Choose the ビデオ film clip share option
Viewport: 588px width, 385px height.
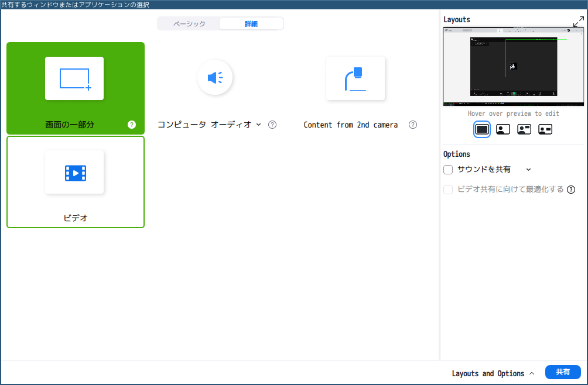pos(74,173)
